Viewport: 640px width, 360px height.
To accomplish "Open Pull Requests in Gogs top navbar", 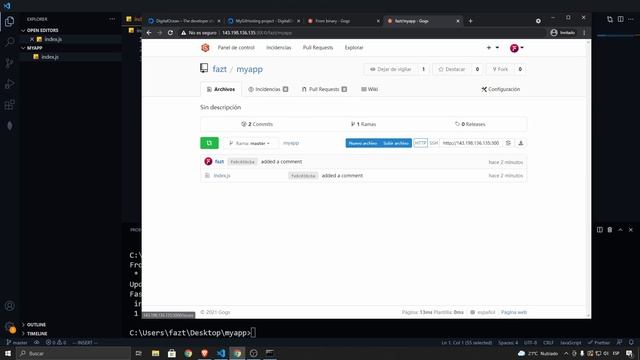I will pyautogui.click(x=318, y=48).
